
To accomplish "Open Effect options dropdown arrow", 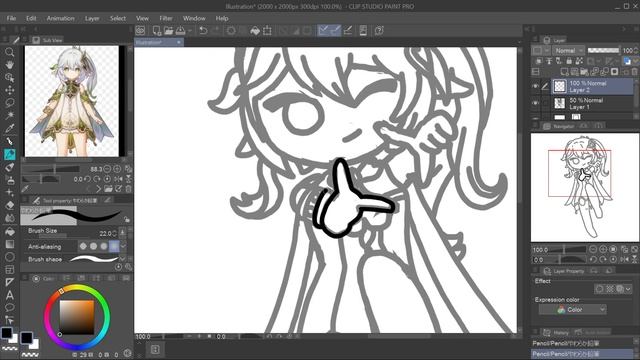I will pyautogui.click(x=628, y=289).
